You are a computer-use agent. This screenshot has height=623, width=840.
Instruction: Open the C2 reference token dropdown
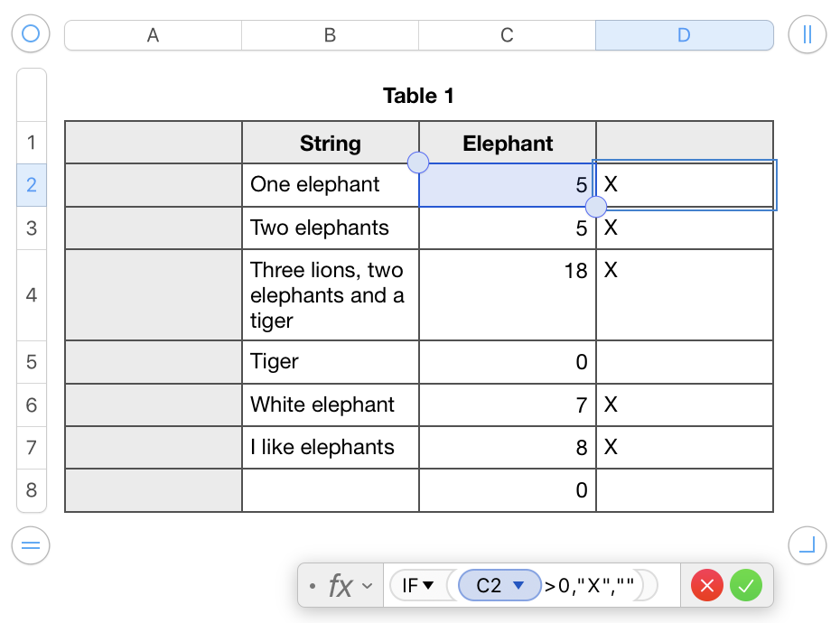(x=518, y=586)
